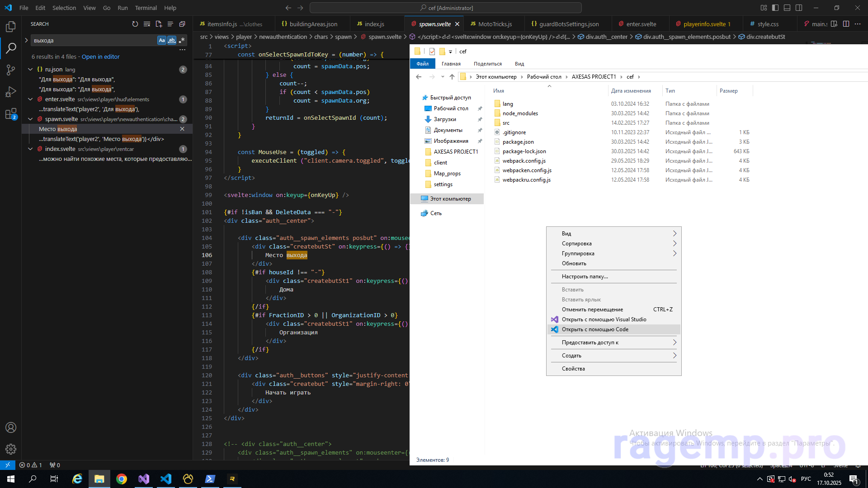Image resolution: width=868 pixels, height=488 pixels.
Task: Toggle Use Regular Expression option
Action: point(182,40)
